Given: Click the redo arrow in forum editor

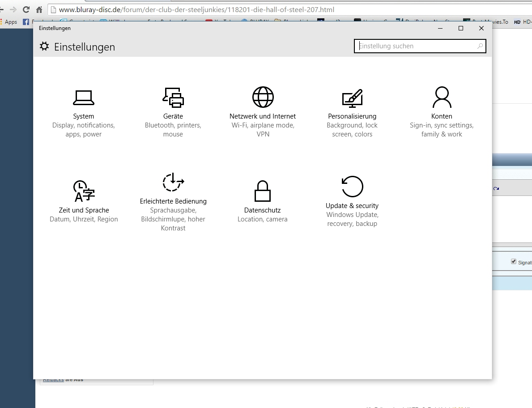Looking at the screenshot, I should click(496, 189).
